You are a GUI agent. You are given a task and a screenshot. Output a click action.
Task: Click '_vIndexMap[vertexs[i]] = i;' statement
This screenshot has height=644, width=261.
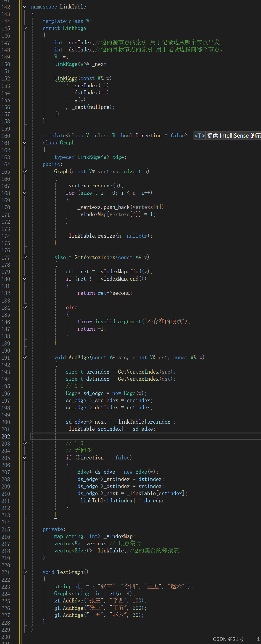[x=116, y=215]
